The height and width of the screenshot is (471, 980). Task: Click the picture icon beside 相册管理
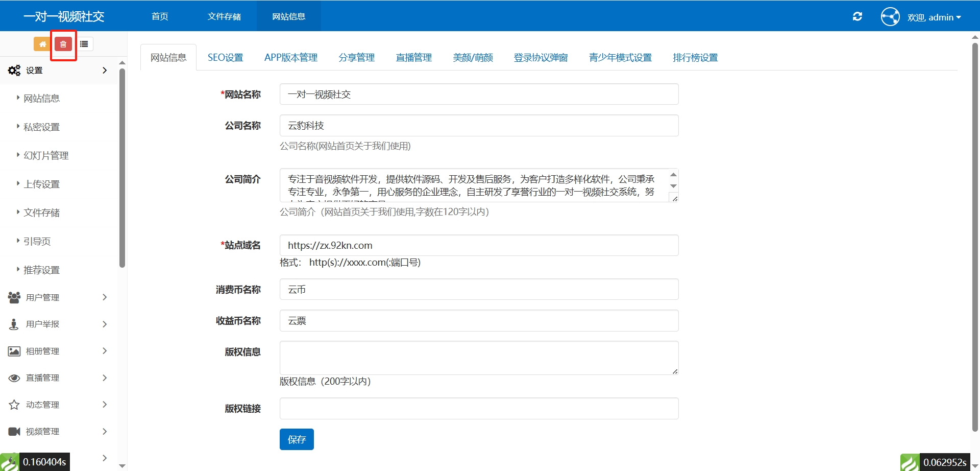point(14,351)
